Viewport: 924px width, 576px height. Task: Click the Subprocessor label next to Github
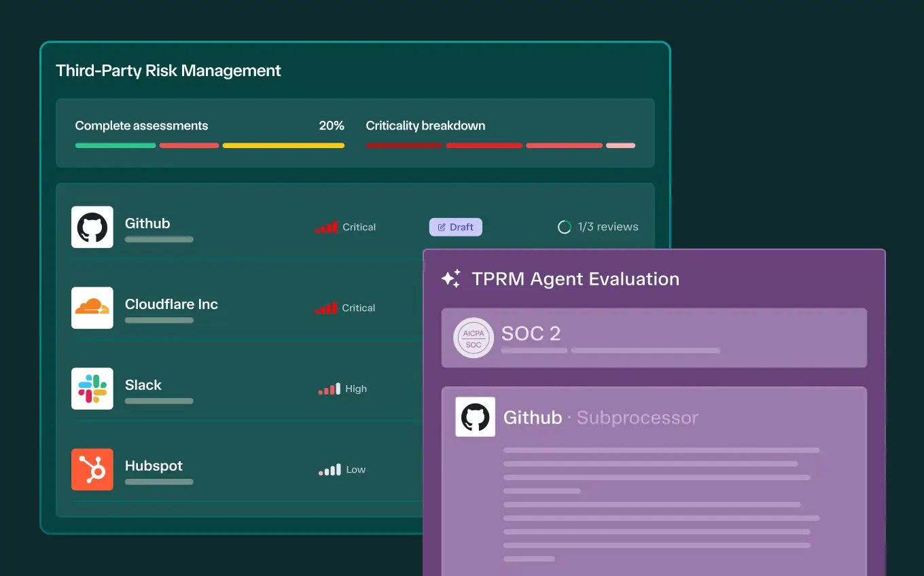(x=637, y=418)
